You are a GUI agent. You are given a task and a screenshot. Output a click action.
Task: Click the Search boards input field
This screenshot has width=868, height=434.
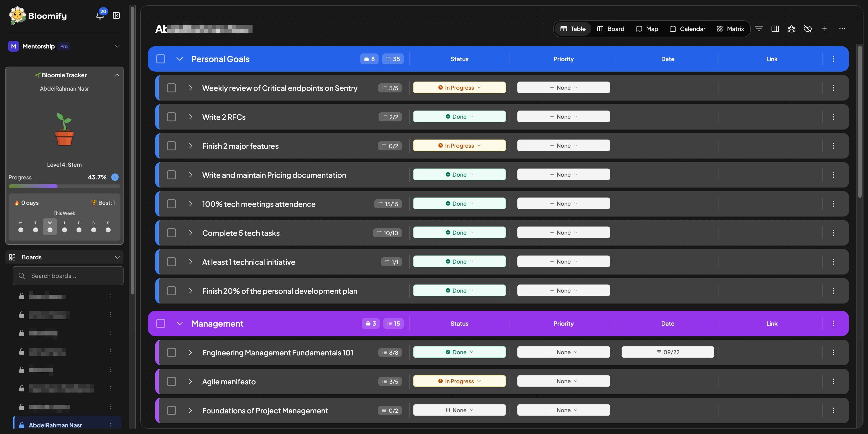point(68,275)
